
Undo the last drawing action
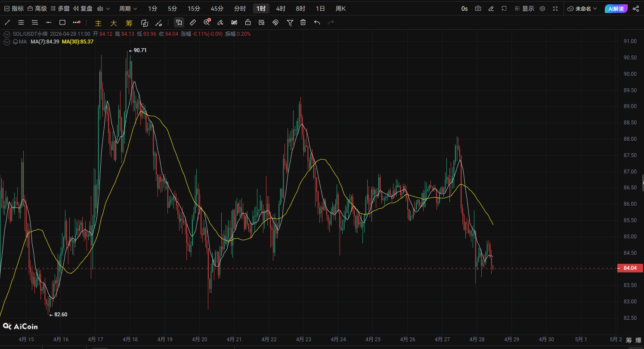[x=317, y=22]
